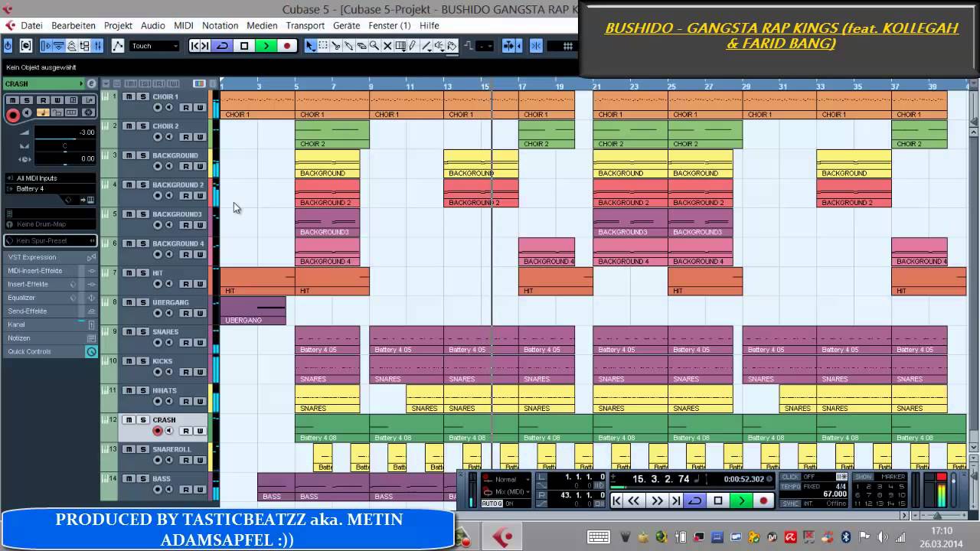
Task: Open the All MIDI Inputs routing dropdown
Action: [x=51, y=178]
